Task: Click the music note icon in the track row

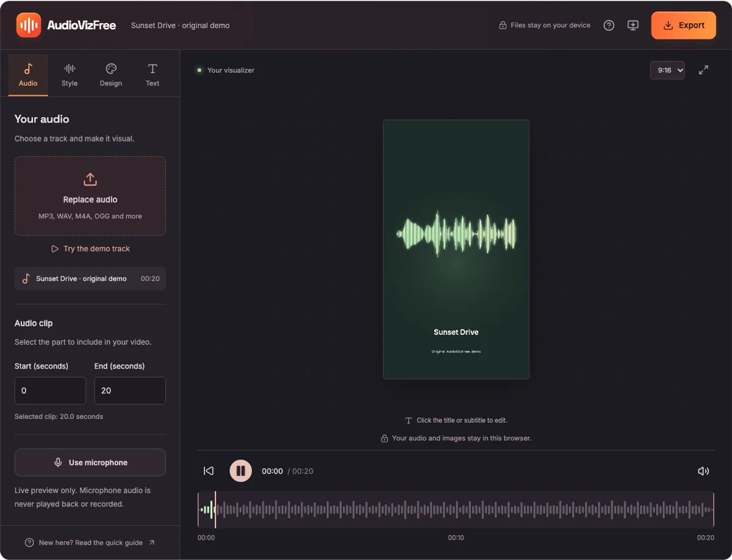Action: 26,279
